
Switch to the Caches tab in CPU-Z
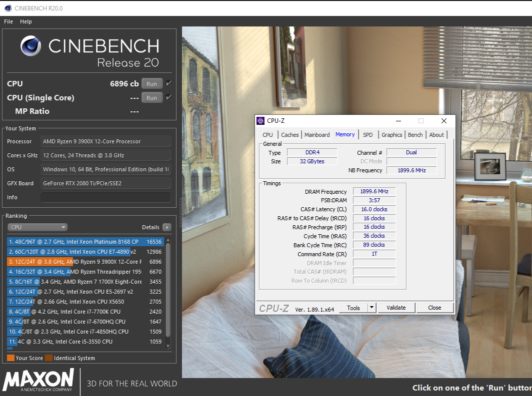point(290,135)
